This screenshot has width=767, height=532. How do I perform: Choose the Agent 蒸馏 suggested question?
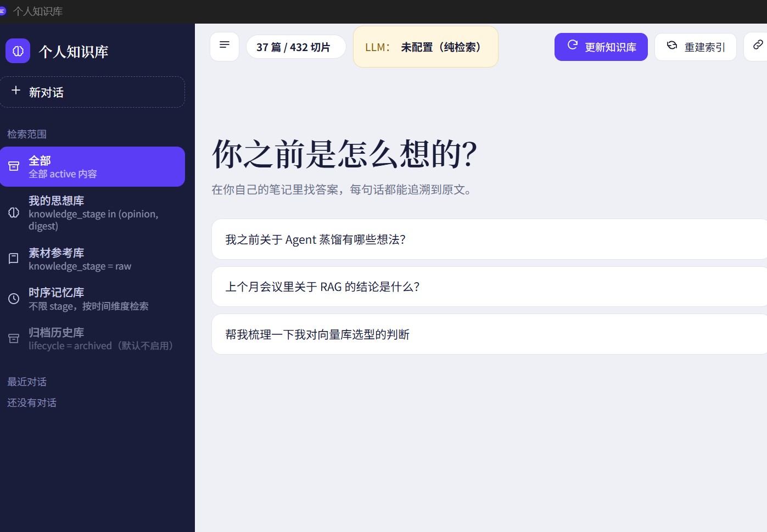[x=489, y=239]
